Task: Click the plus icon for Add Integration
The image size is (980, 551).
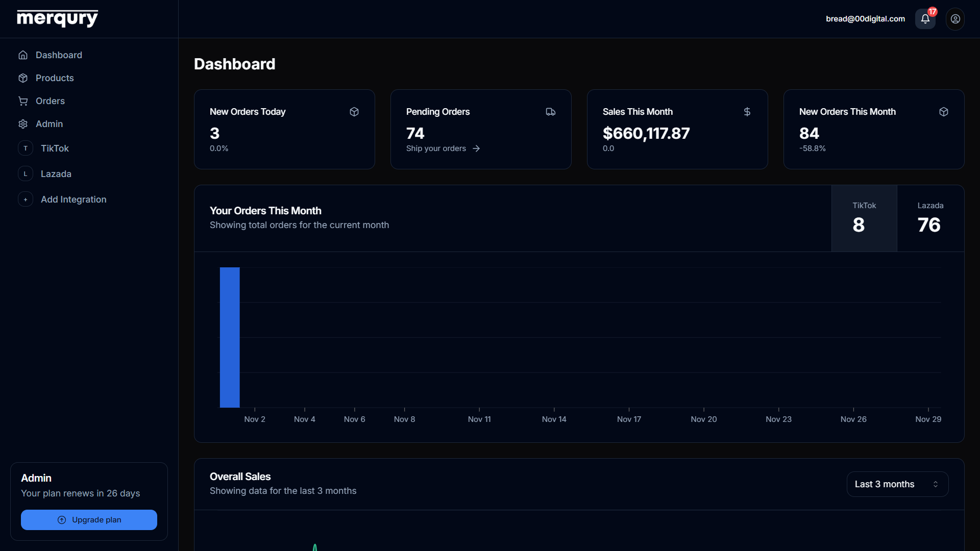Action: point(26,199)
